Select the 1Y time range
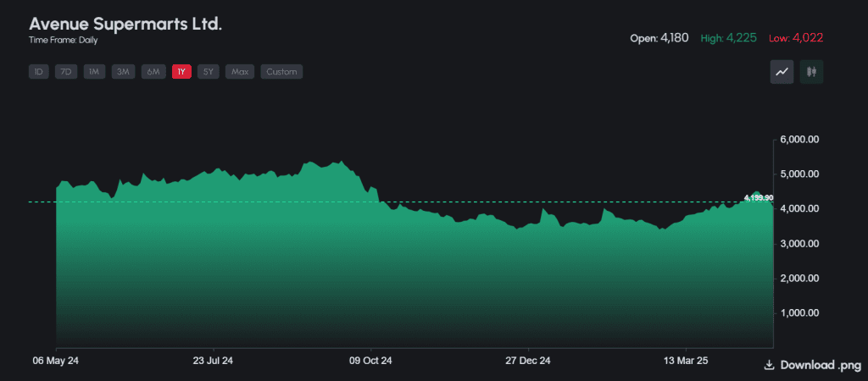 pyautogui.click(x=181, y=72)
